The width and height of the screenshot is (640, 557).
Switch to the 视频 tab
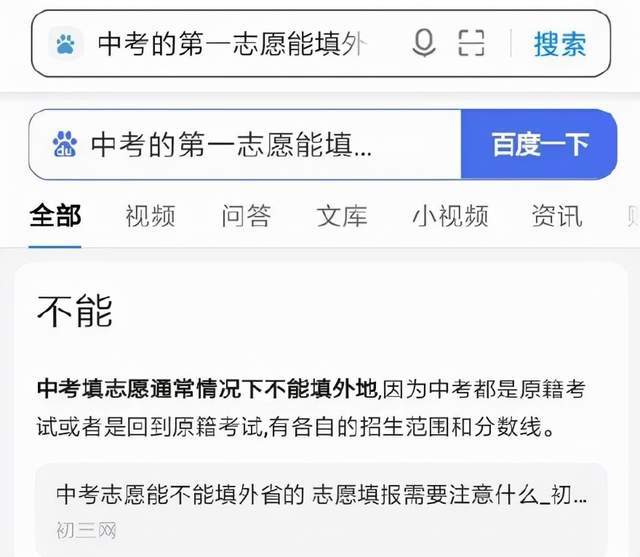[150, 216]
